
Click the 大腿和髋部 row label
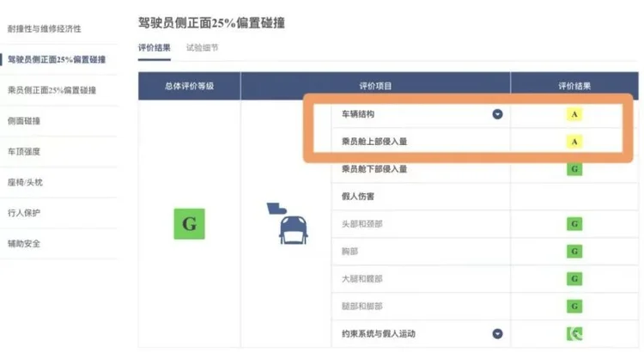(361, 279)
